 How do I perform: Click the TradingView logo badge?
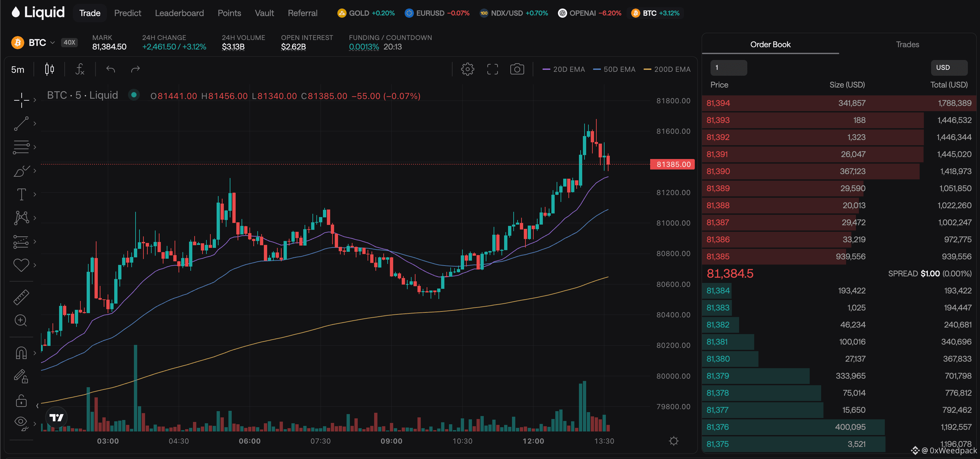pos(57,418)
